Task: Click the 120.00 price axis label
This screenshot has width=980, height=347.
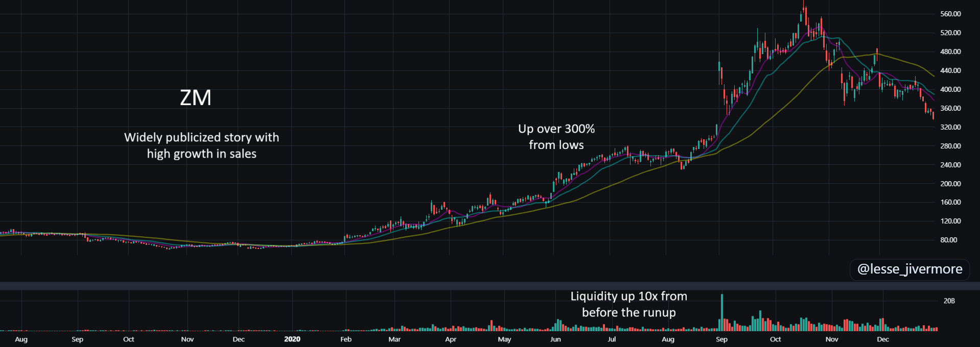Action: point(950,221)
